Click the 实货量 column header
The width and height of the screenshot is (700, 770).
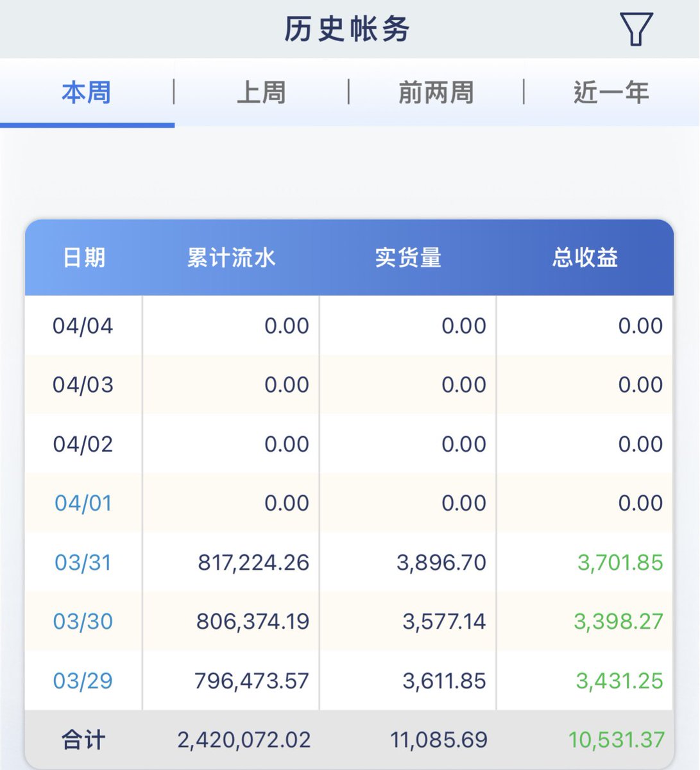click(x=408, y=258)
